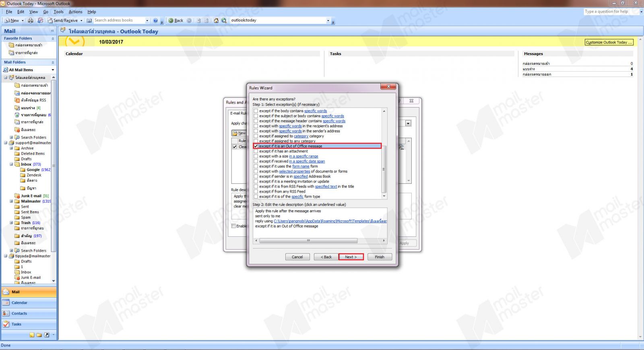Open the Actions menu
This screenshot has width=644, height=350.
(75, 12)
